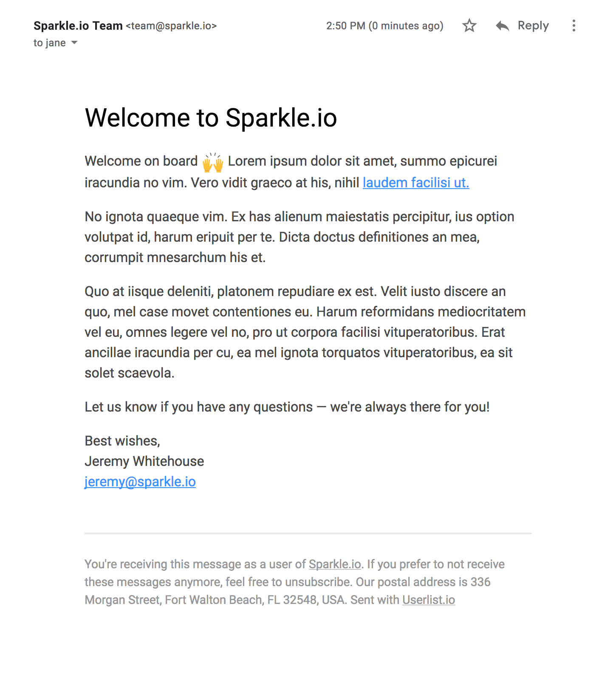
Task: Open the Userlist.io footer link
Action: (429, 600)
